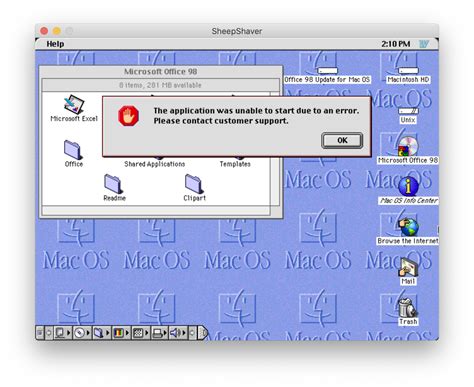Select the Readme folder
Screen dimensions: 474x387
click(114, 184)
